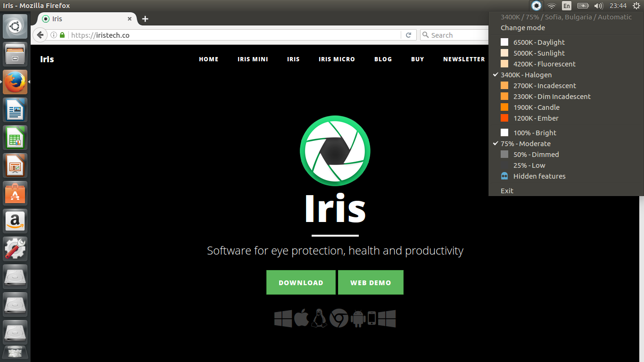Click the mobile phone platform icon

click(372, 318)
